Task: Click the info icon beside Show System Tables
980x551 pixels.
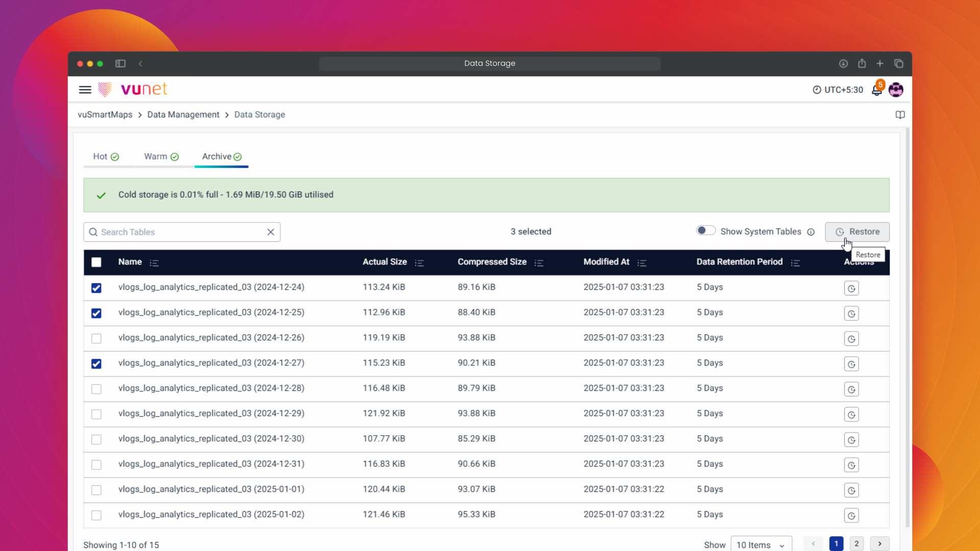Action: point(812,232)
